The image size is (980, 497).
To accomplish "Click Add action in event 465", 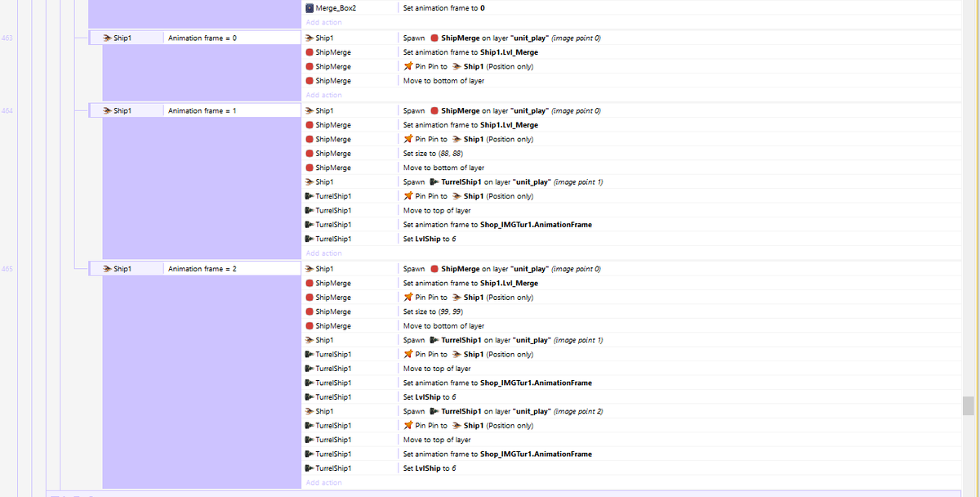I will tap(324, 482).
